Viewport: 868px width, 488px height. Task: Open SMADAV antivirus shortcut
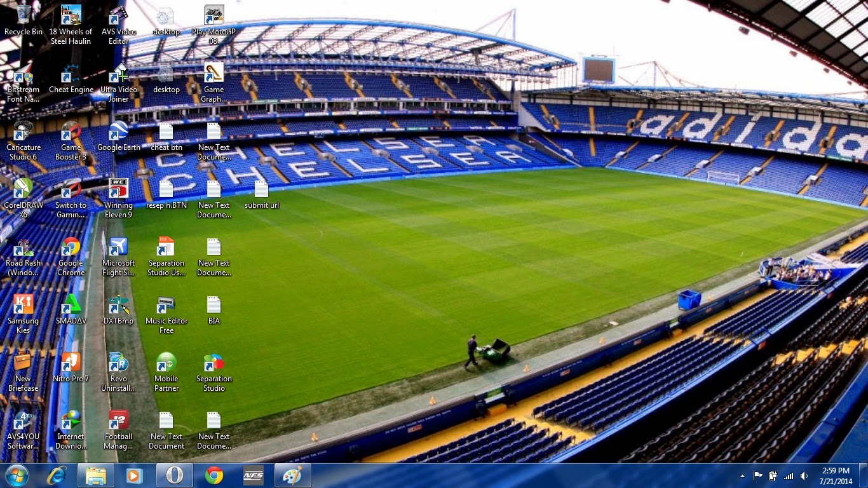(71, 309)
